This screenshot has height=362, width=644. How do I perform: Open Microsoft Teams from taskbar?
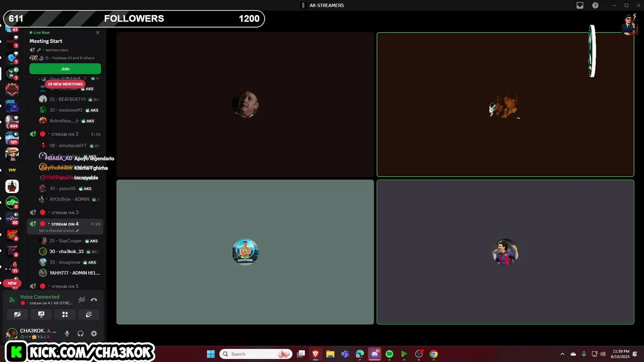pyautogui.click(x=345, y=354)
